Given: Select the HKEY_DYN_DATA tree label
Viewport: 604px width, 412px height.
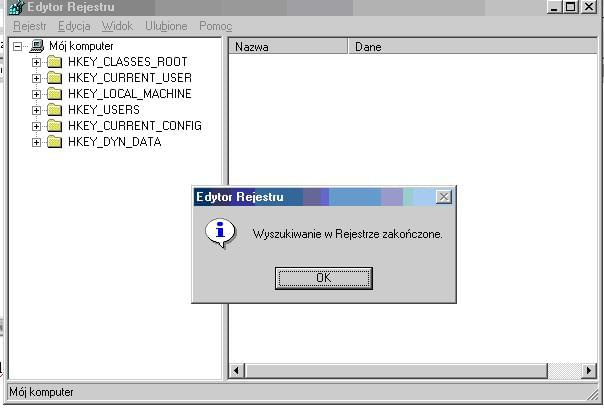Looking at the screenshot, I should (x=114, y=142).
